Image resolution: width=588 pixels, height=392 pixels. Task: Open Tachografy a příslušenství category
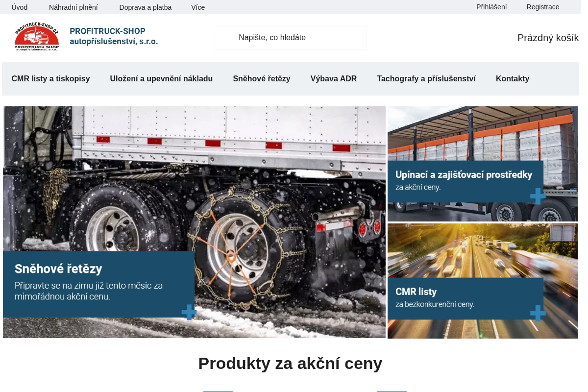tap(426, 79)
